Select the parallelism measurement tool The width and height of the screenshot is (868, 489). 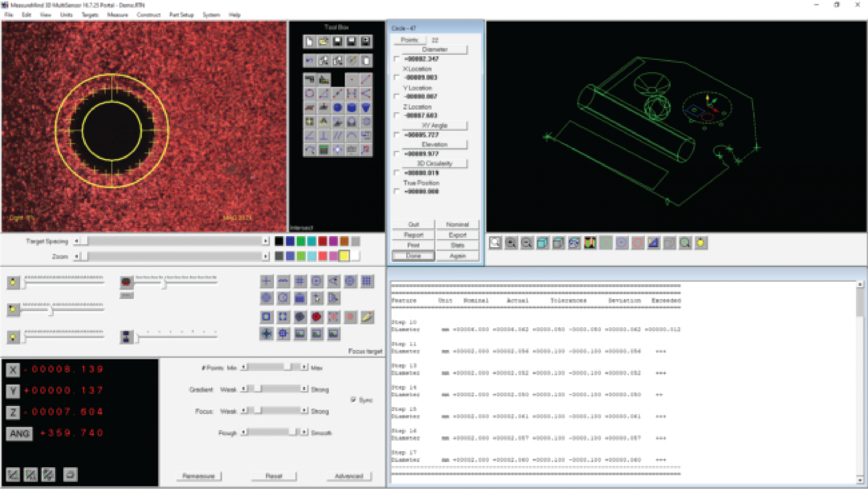[338, 135]
